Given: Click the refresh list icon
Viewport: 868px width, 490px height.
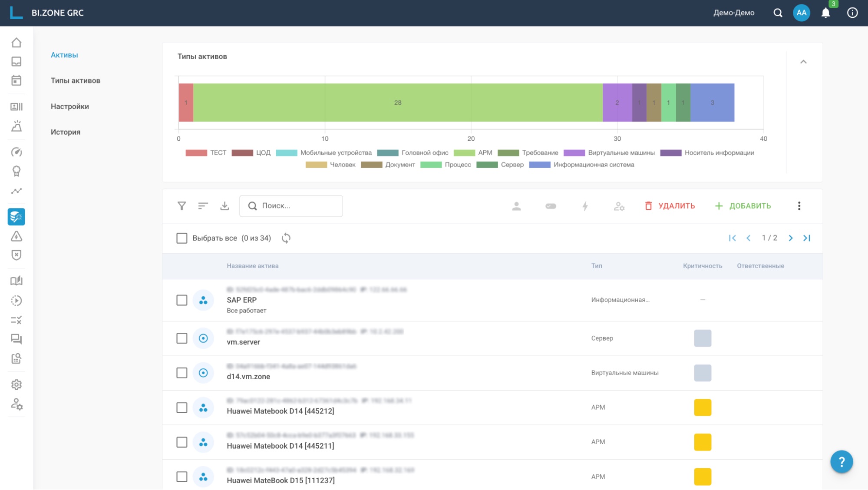Looking at the screenshot, I should pyautogui.click(x=286, y=238).
